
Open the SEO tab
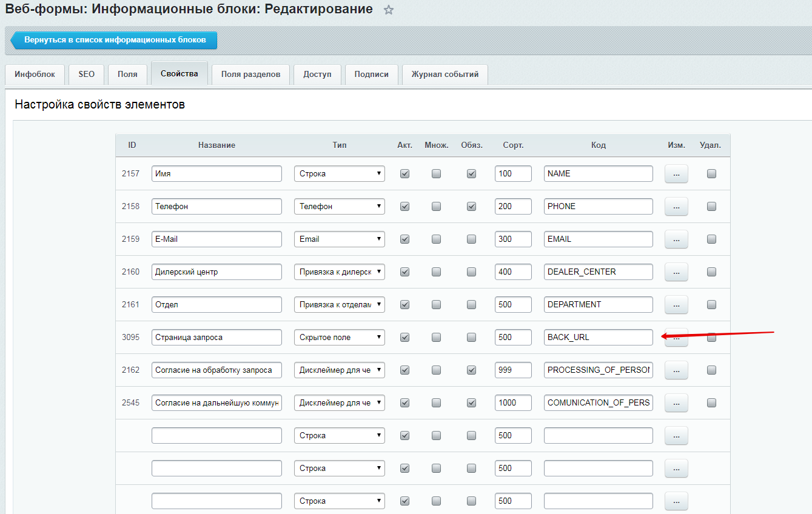86,74
